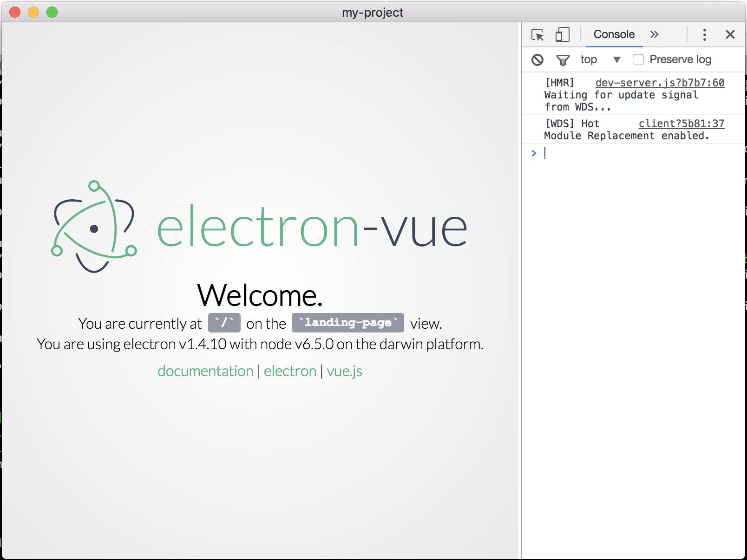The width and height of the screenshot is (747, 560).
Task: Click the electron version info line
Action: (x=260, y=344)
